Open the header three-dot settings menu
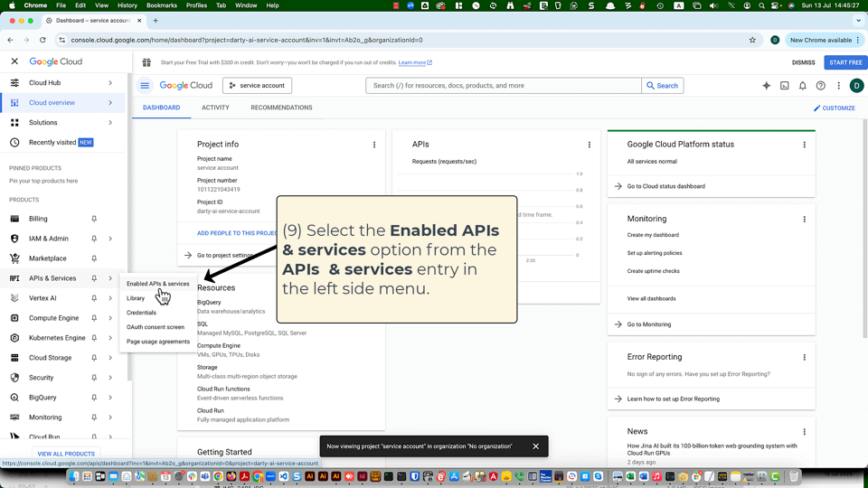The width and height of the screenshot is (868, 488). [x=839, y=86]
